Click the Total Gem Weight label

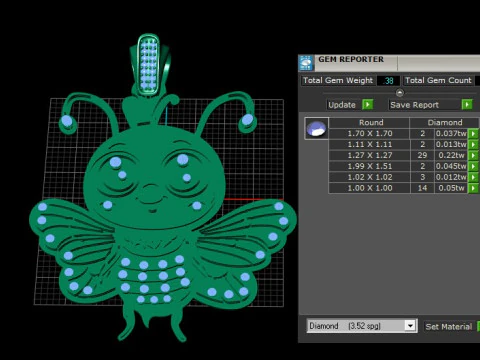338,80
